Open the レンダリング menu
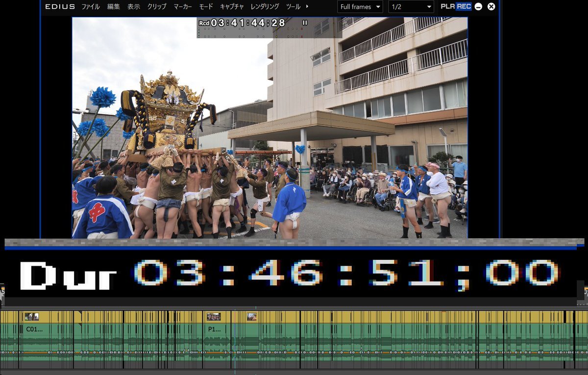 pos(265,7)
